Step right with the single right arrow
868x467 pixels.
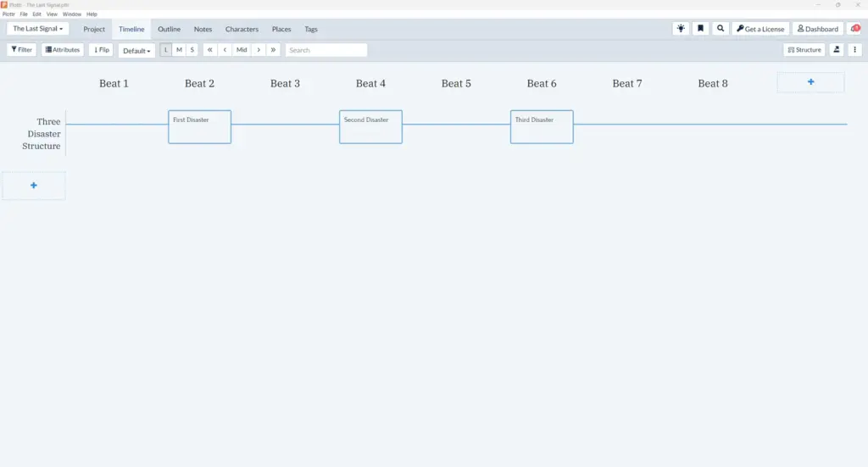pyautogui.click(x=259, y=50)
